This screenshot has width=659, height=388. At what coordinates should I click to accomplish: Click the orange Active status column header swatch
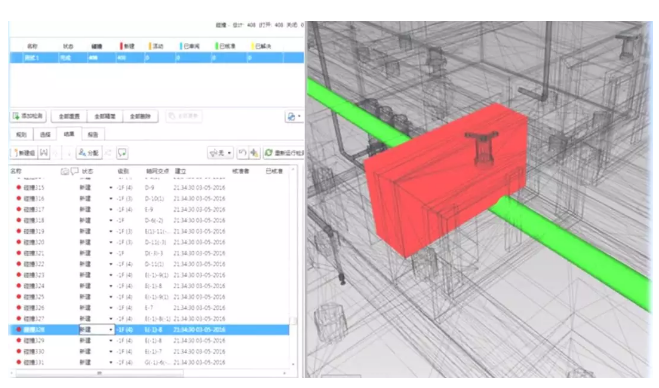tap(150, 46)
